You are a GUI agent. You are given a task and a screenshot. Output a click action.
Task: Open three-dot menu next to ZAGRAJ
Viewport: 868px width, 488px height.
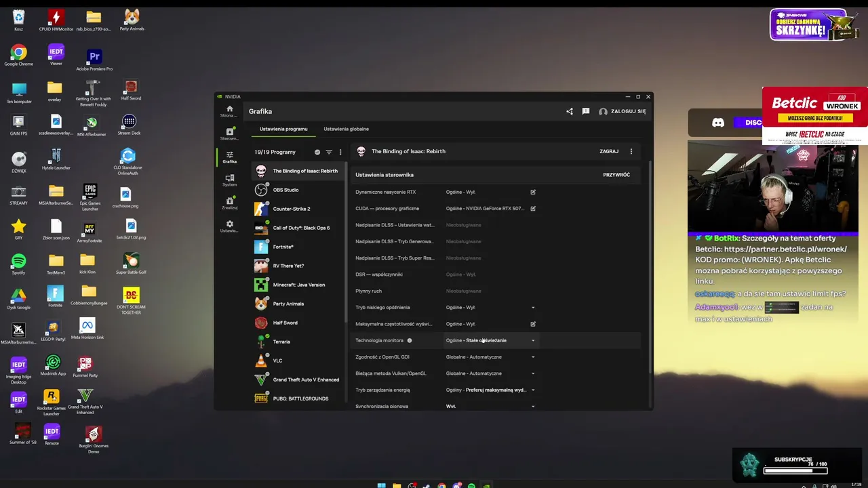631,151
